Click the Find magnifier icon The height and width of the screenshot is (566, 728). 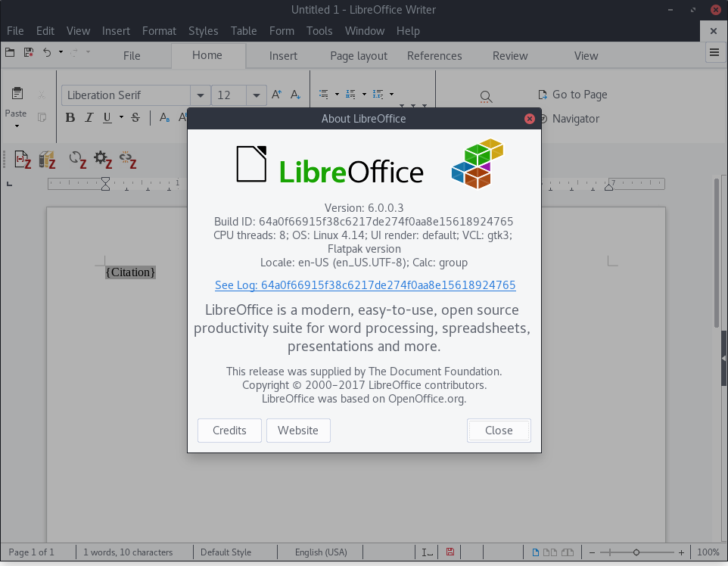(x=486, y=97)
